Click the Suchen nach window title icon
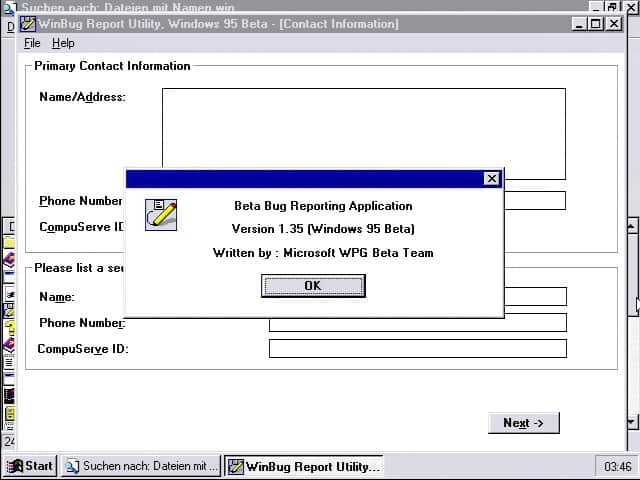640x480 pixels. (x=10, y=7)
